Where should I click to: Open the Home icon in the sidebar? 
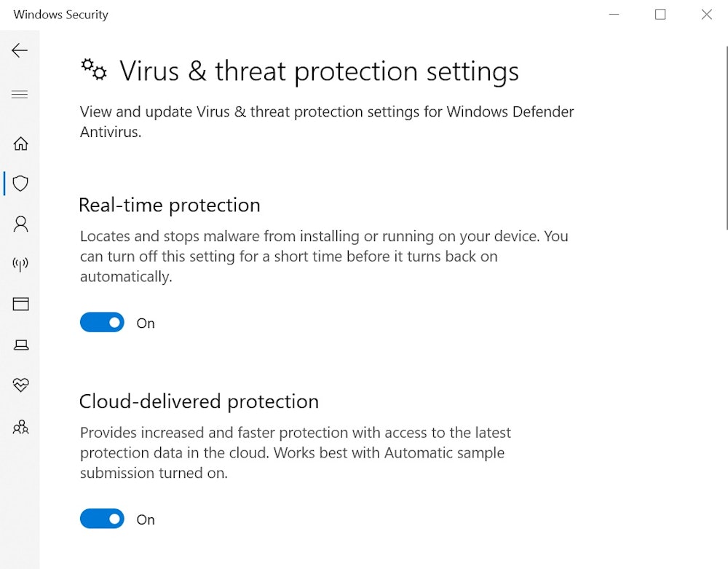[20, 144]
